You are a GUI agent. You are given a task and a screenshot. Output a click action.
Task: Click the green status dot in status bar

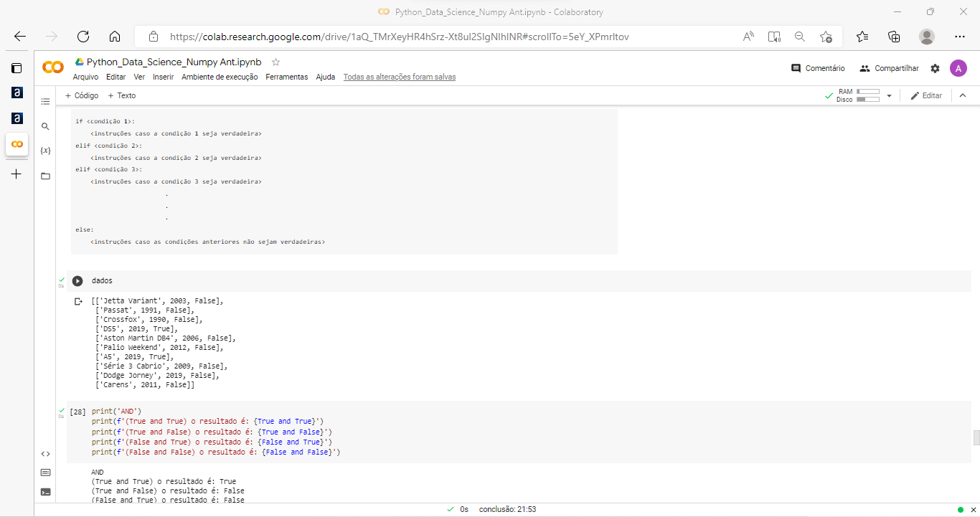960,510
